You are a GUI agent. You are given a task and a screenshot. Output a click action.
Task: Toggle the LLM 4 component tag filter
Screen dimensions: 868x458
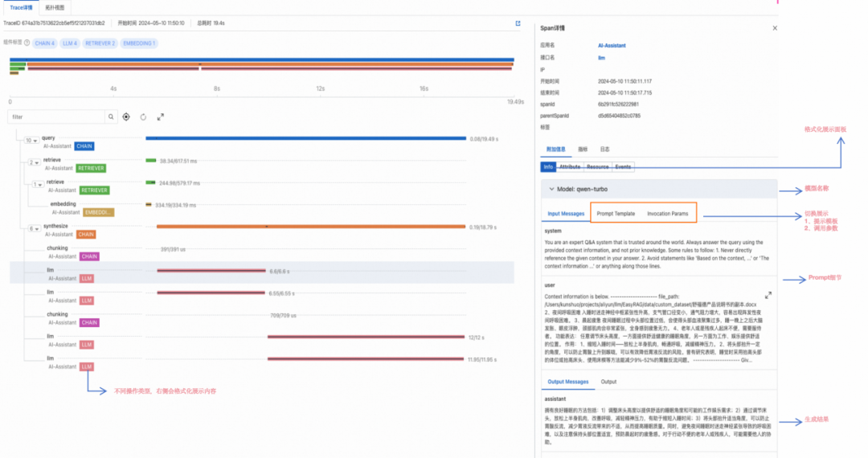70,43
